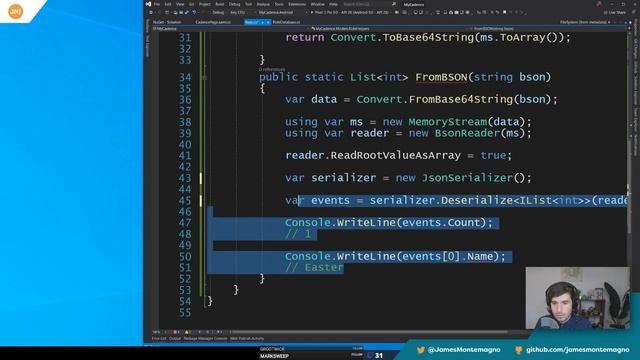Screen dimensions: 640x360
Task: Open the FromBSON member navigation dropdown
Action: [547, 29]
